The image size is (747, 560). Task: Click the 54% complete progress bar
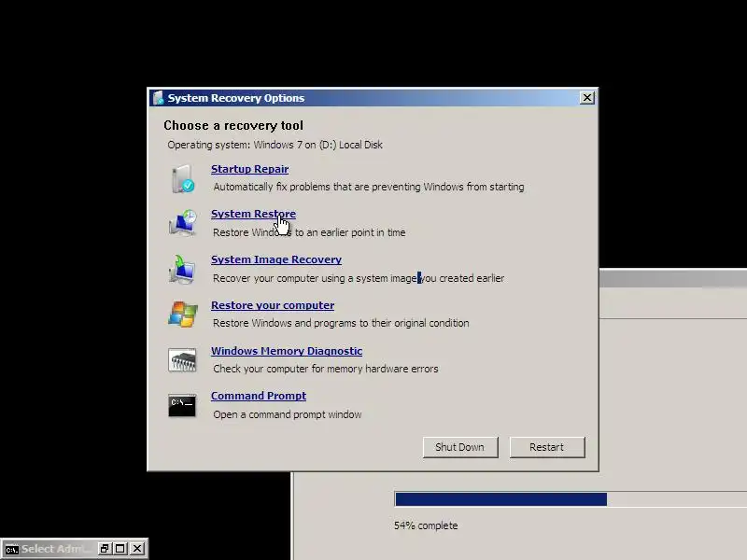571,499
